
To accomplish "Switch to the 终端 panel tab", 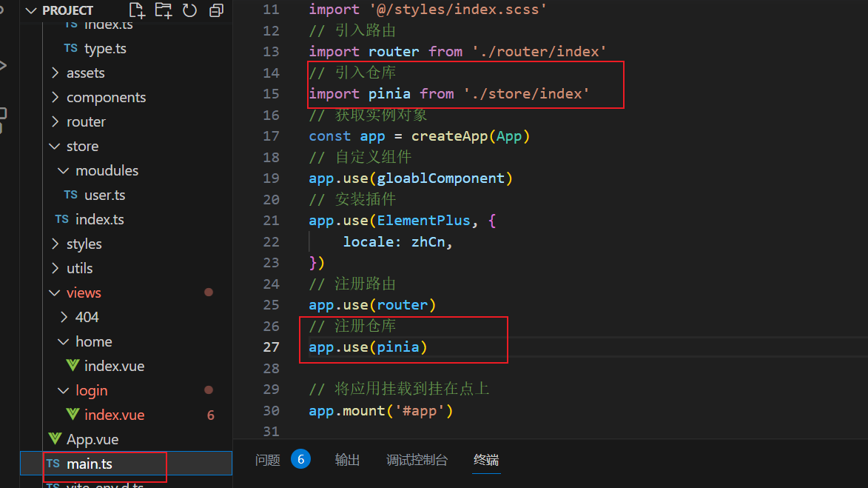I will point(486,459).
